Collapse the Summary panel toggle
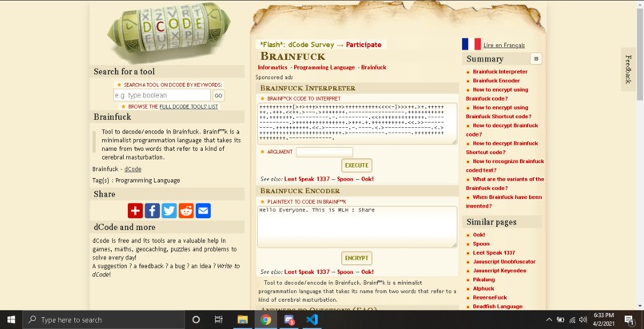 tap(535, 58)
